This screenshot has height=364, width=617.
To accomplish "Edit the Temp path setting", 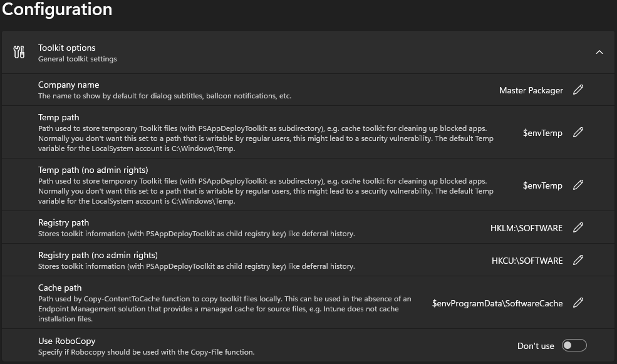I will [x=578, y=132].
